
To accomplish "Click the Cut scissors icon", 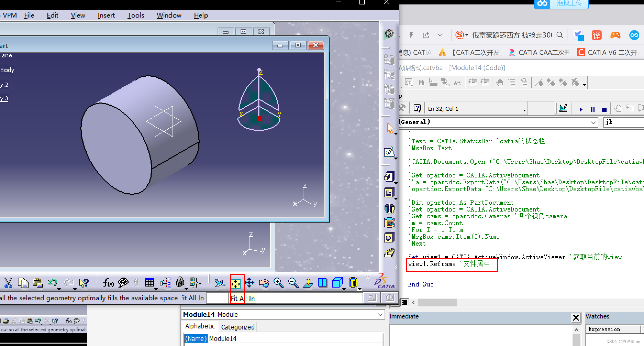I will [8, 283].
